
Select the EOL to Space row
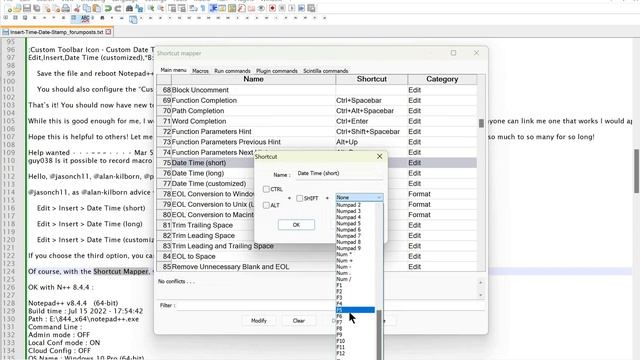point(317,256)
